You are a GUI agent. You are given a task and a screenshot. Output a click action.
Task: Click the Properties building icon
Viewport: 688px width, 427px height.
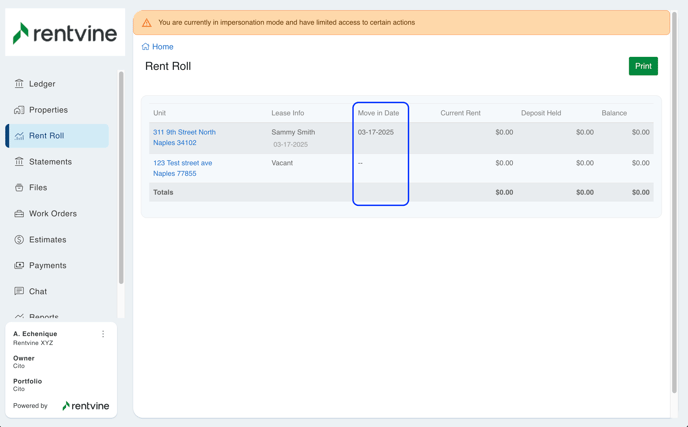(x=19, y=110)
